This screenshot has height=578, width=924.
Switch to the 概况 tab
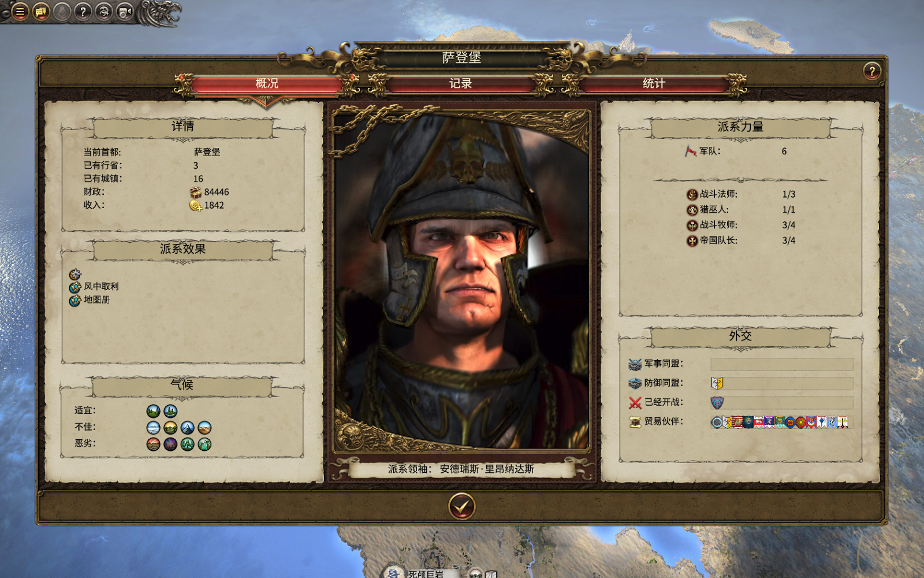click(x=267, y=84)
